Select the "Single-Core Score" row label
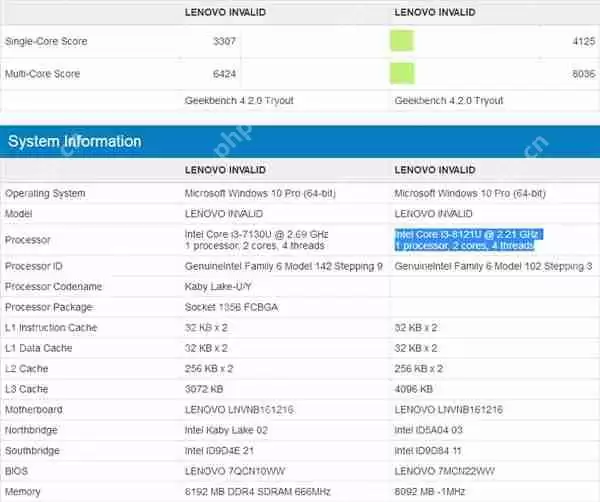The width and height of the screenshot is (600, 502). pos(46,41)
